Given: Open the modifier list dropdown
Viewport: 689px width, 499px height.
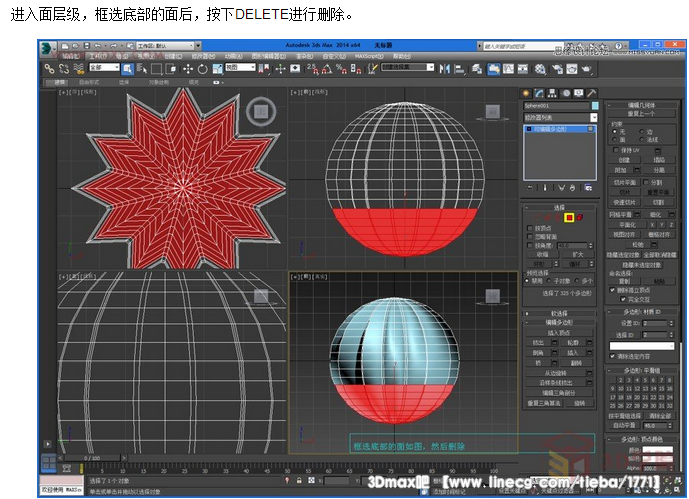Looking at the screenshot, I should pyautogui.click(x=560, y=117).
